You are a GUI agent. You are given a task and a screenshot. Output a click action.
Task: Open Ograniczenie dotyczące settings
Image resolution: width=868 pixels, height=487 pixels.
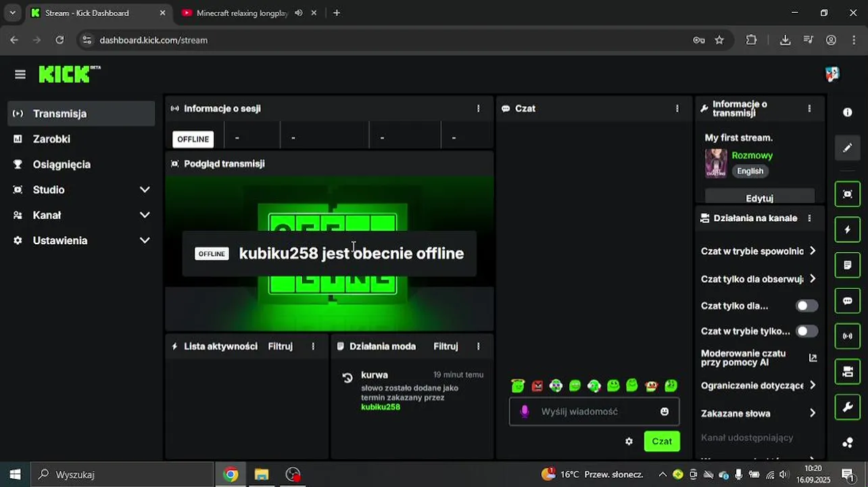click(759, 386)
